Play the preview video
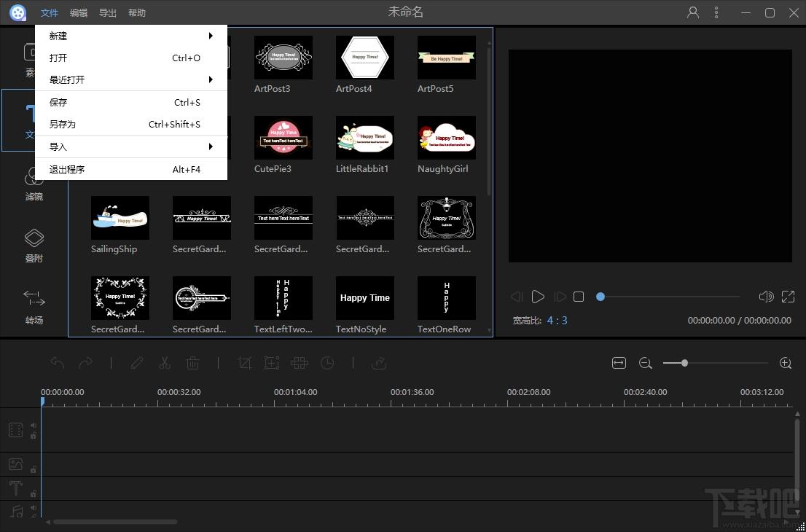The width and height of the screenshot is (806, 532). pyautogui.click(x=539, y=297)
